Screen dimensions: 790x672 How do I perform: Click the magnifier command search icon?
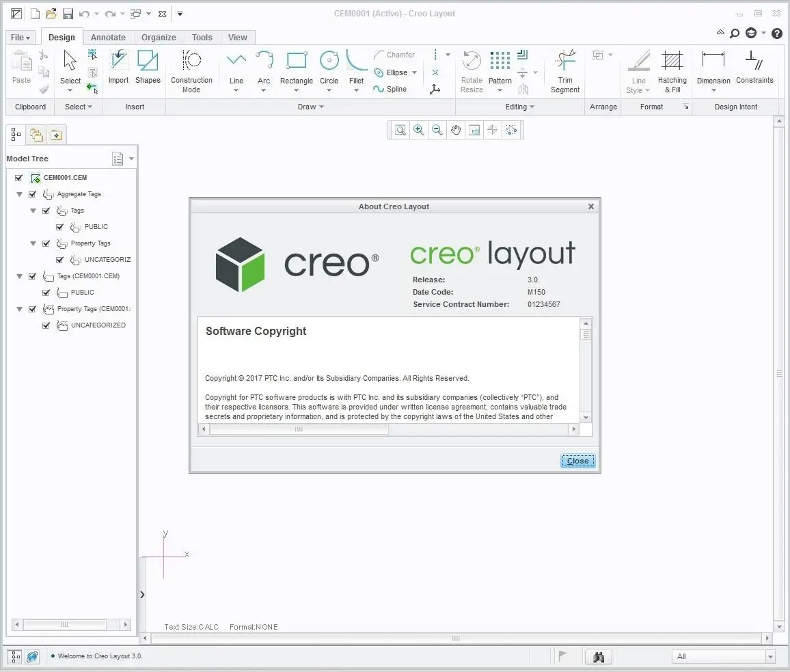[x=735, y=33]
